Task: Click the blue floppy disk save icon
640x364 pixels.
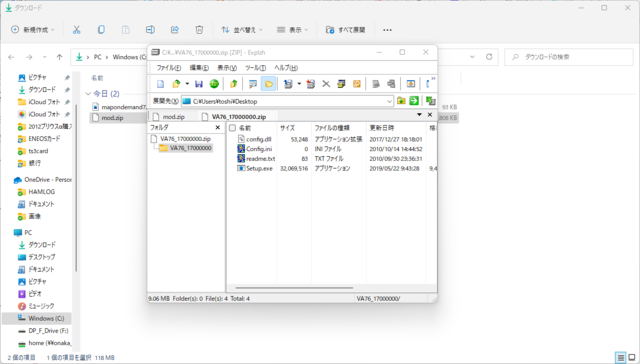Action: pos(199,84)
